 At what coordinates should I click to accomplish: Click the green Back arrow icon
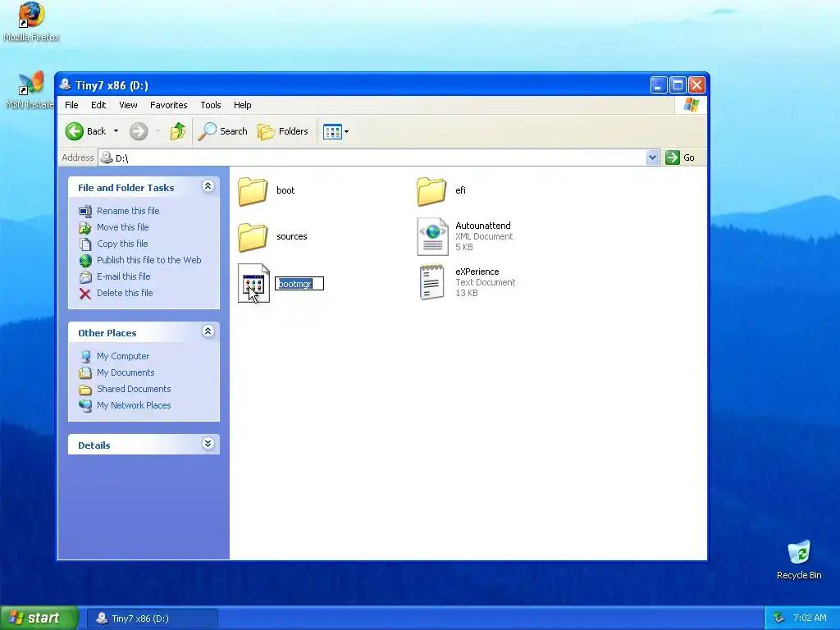click(x=75, y=131)
